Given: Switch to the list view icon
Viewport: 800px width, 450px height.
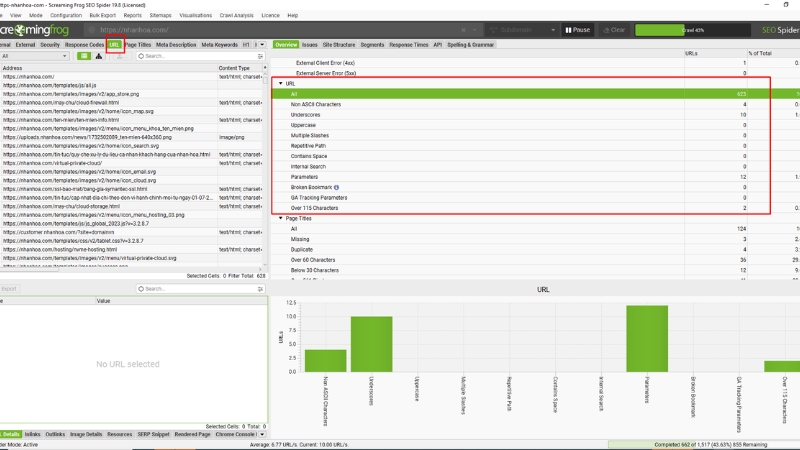Looking at the screenshot, I should [84, 56].
